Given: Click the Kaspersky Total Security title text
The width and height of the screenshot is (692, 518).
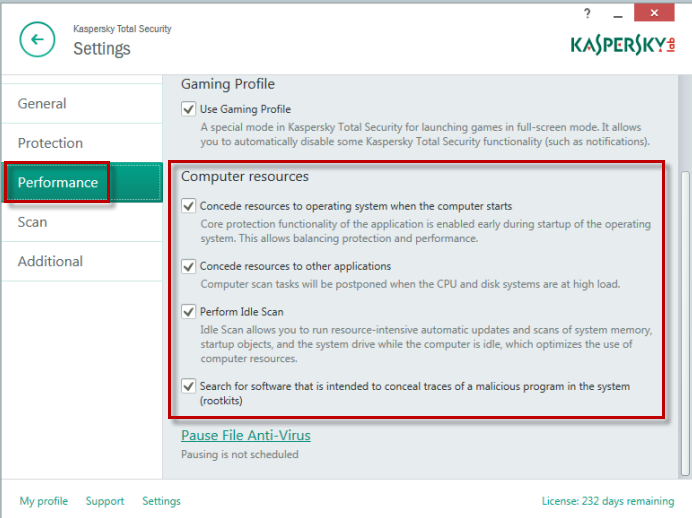Looking at the screenshot, I should pyautogui.click(x=122, y=29).
